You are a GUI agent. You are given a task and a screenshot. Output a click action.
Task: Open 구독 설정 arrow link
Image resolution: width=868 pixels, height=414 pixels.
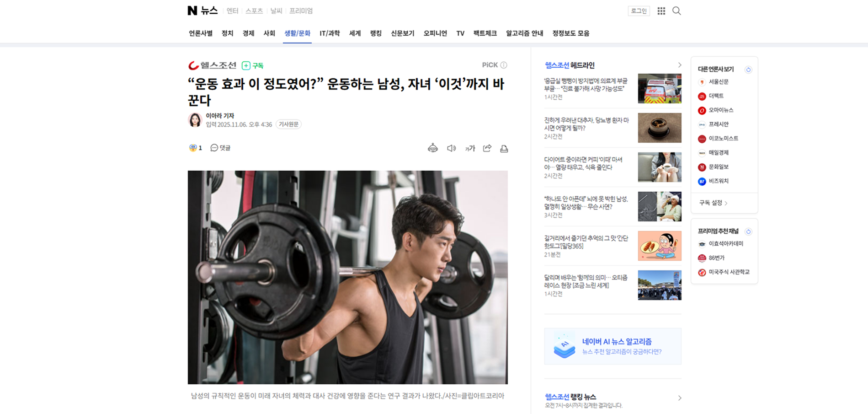pyautogui.click(x=714, y=203)
